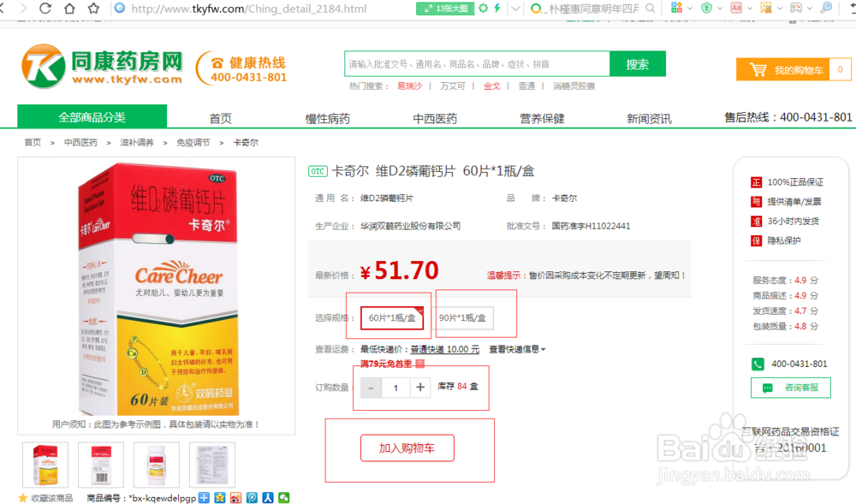Share via the green WeChat icon
The image size is (856, 504).
283,497
